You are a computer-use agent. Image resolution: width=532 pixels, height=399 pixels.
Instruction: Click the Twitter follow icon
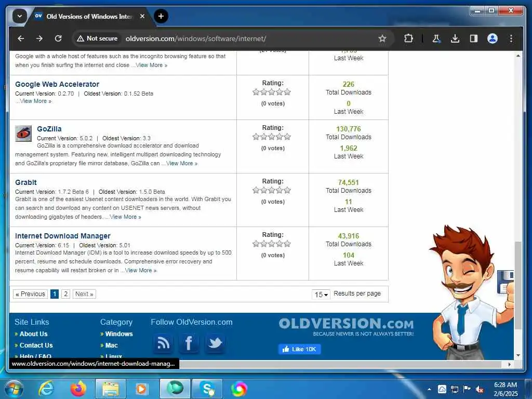[215, 343]
